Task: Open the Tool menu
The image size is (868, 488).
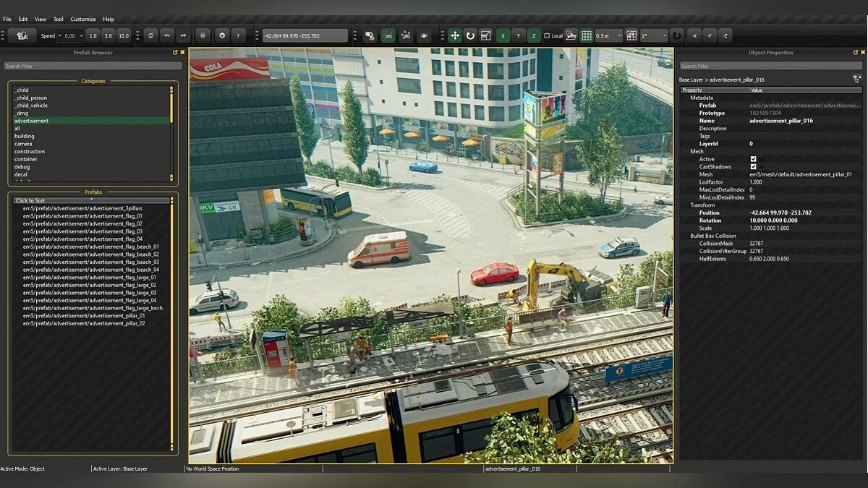Action: coord(59,19)
